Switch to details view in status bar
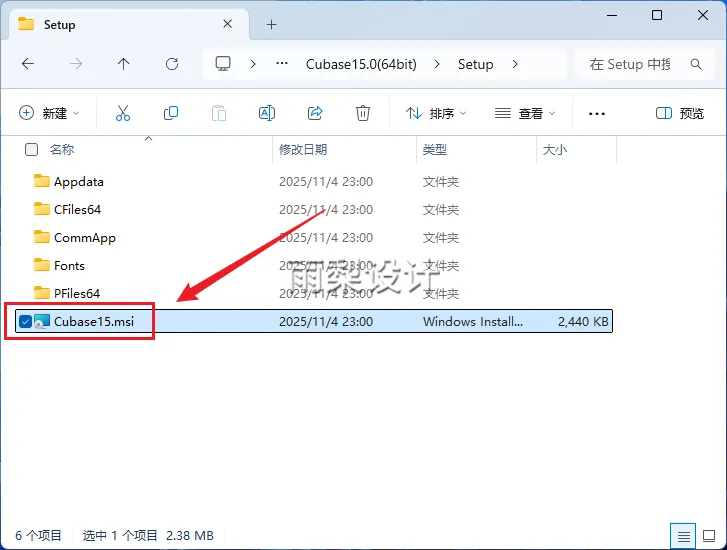 [x=683, y=537]
